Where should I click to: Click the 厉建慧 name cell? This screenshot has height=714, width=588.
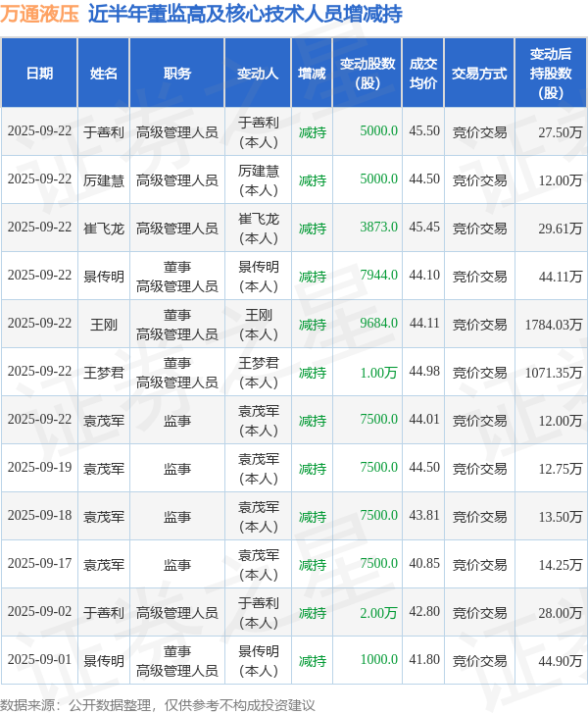(104, 180)
